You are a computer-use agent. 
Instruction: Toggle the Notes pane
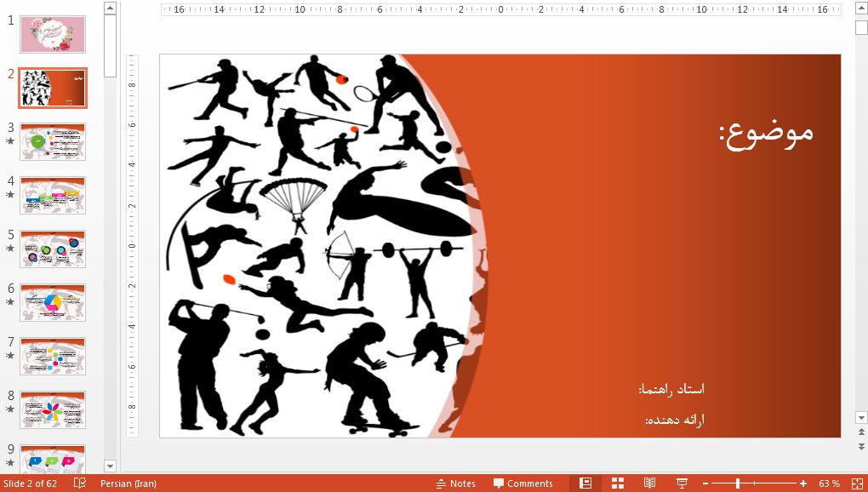coord(455,483)
